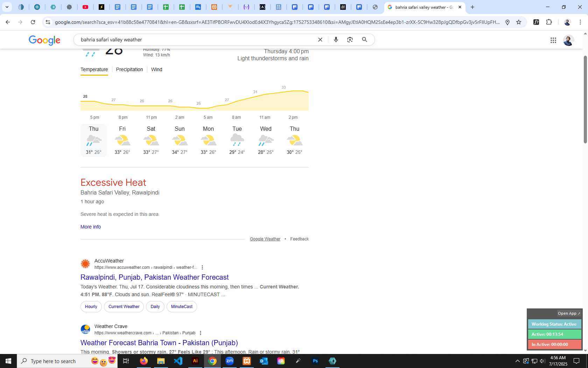Open the Hourly AccuWeather chip

point(91,307)
